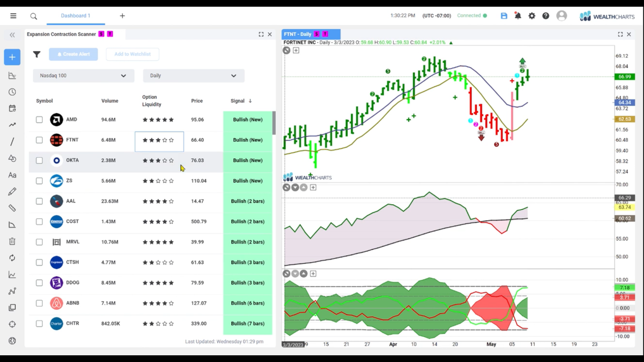The height and width of the screenshot is (362, 644).
Task: Select the Aa text tool
Action: [12, 175]
